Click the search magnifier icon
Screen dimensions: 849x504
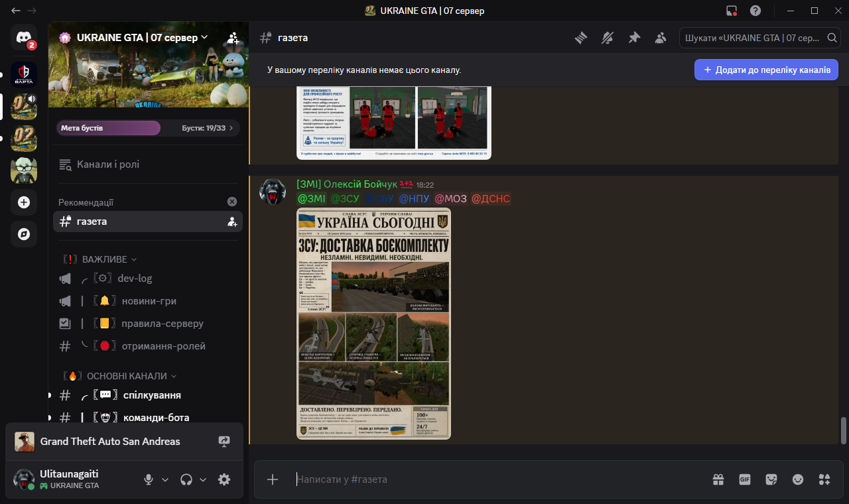click(x=832, y=38)
